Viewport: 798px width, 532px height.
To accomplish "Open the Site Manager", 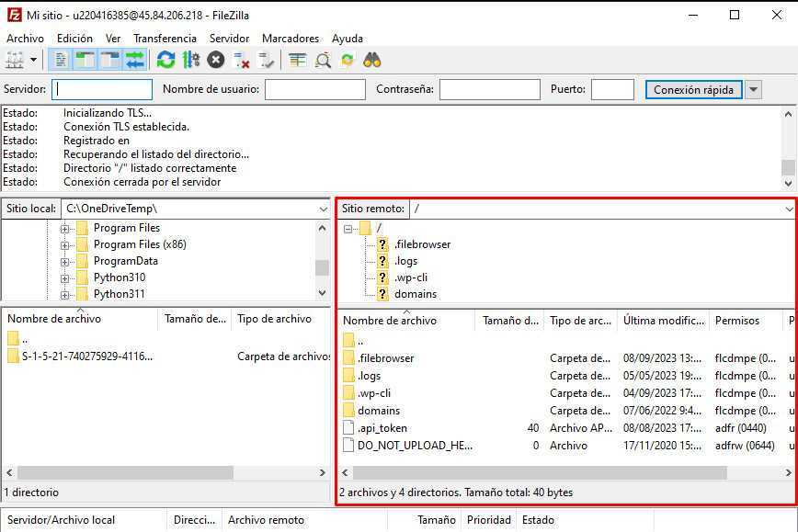I will coord(15,60).
